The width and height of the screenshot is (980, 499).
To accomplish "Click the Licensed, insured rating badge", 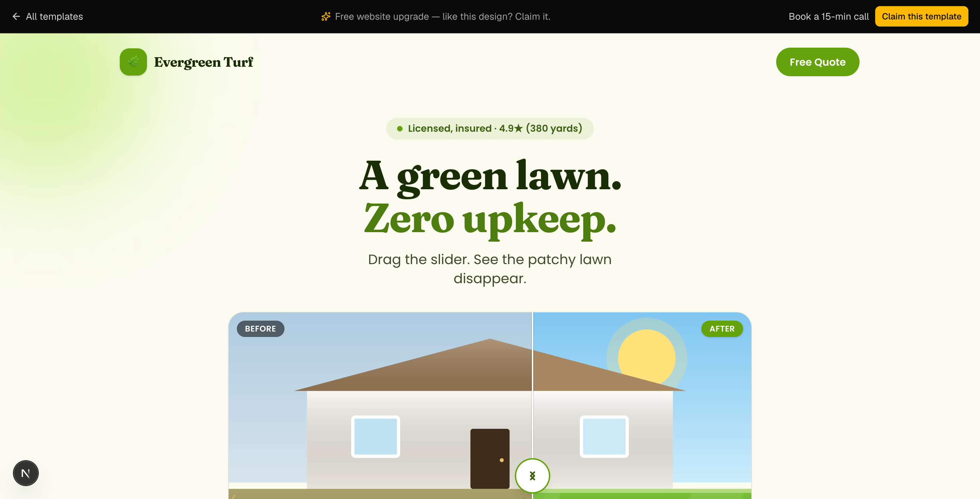I will click(x=490, y=129).
